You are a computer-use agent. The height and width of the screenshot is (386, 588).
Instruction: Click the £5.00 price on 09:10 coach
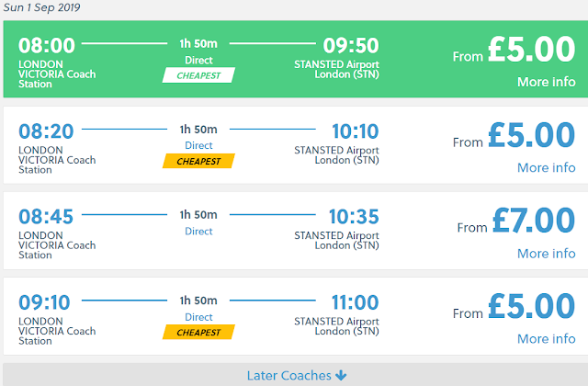(x=533, y=307)
